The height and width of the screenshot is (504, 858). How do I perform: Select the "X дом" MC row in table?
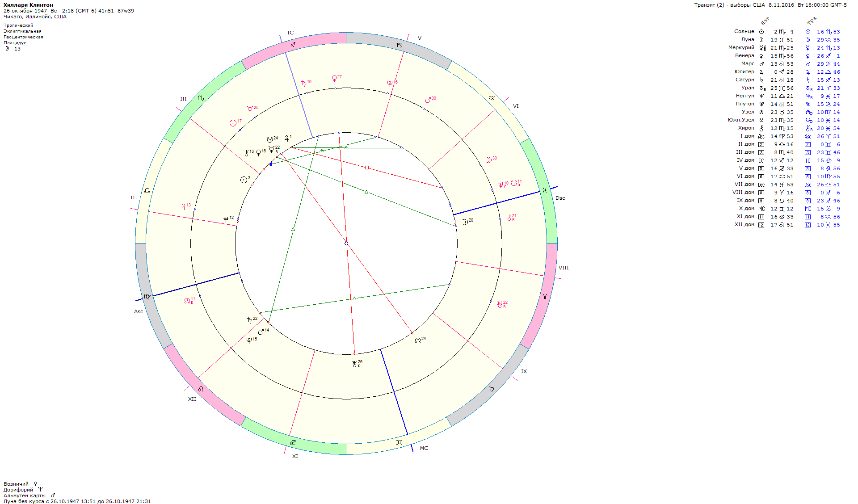pyautogui.click(x=789, y=209)
